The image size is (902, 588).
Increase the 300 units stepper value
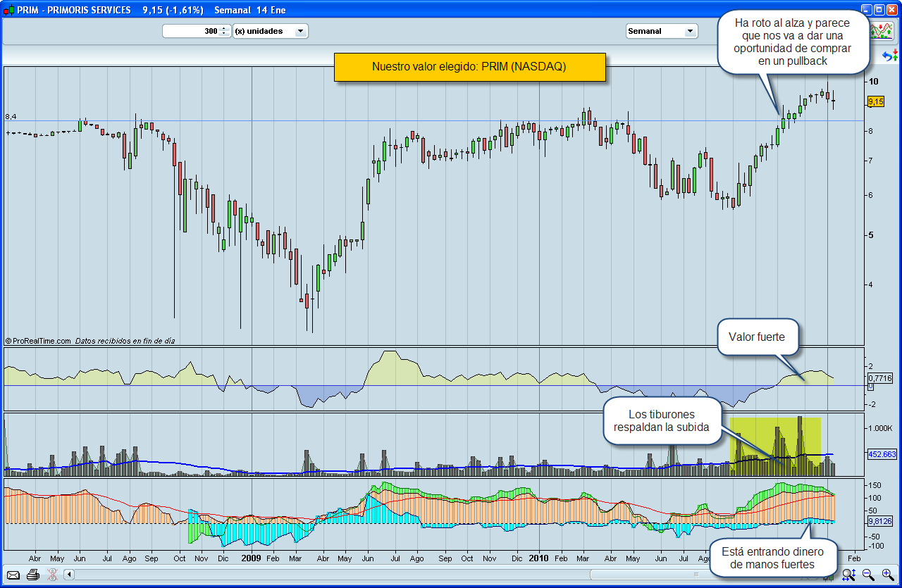(x=224, y=28)
